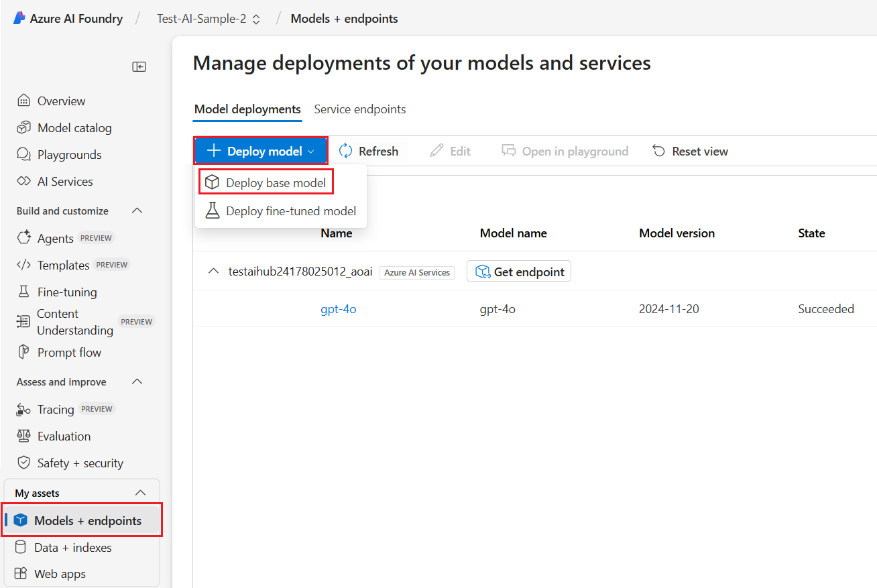Click the cube icon beside Deploy base model

212,182
